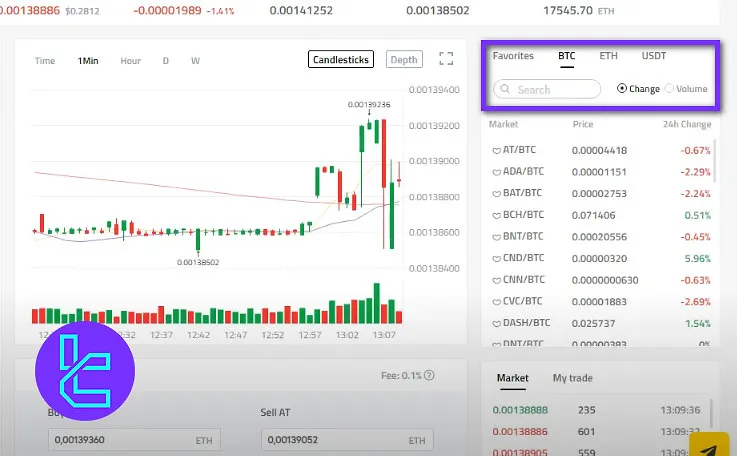The width and height of the screenshot is (737, 456).
Task: Favorite the CVC/BTC market heart
Action: point(496,302)
